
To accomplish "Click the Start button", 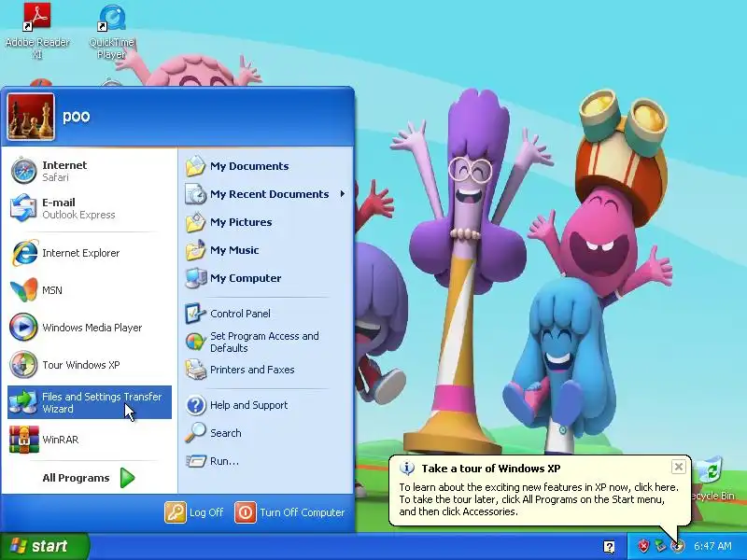I will [x=44, y=546].
